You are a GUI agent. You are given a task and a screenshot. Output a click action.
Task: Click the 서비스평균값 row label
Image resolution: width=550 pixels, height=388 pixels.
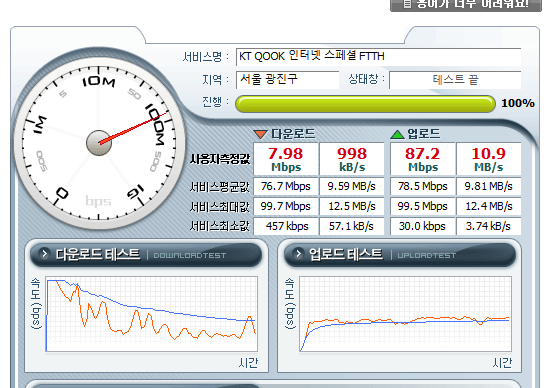(x=220, y=187)
